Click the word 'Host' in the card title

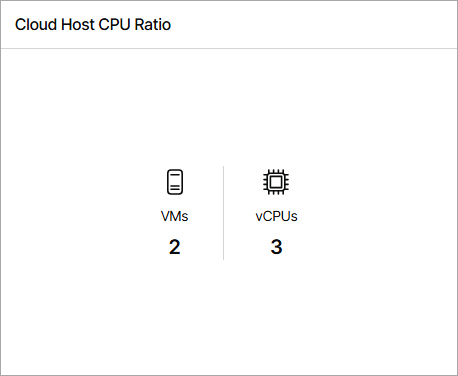click(78, 25)
